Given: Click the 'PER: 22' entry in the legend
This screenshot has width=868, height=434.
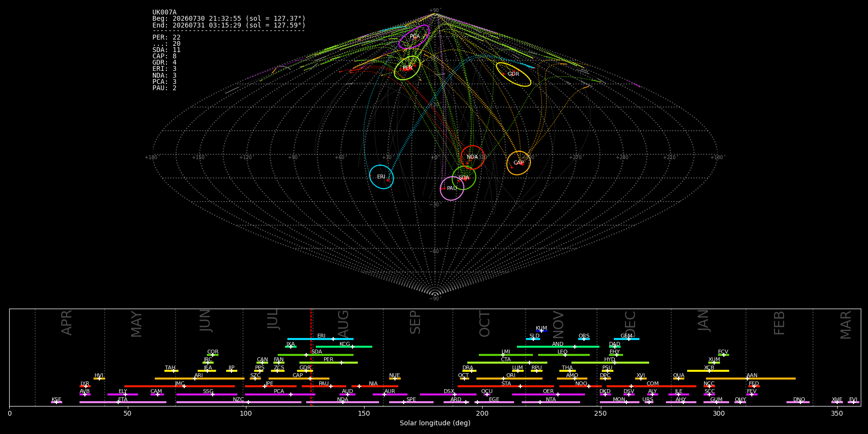Looking at the screenshot, I should [x=166, y=37].
